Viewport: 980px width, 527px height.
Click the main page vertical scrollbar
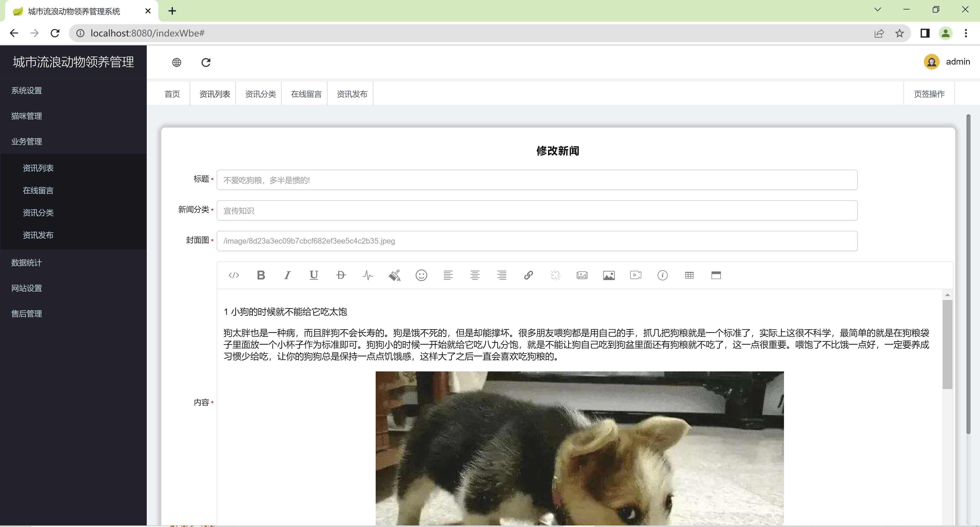(968, 274)
